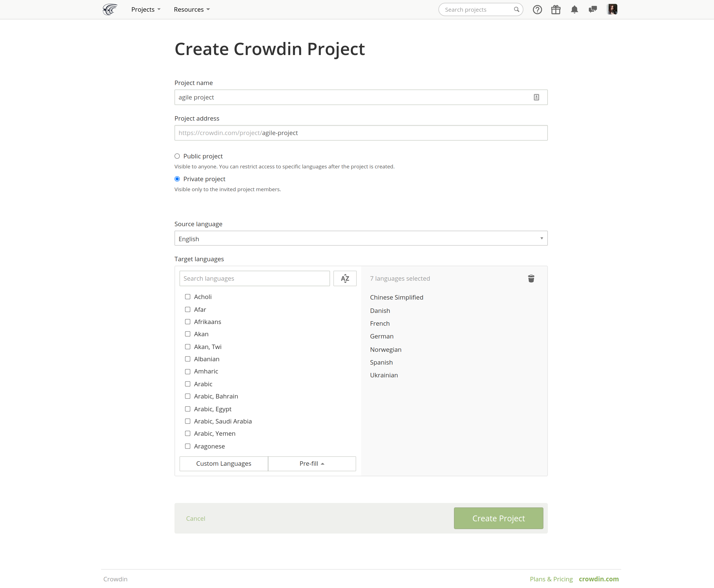The width and height of the screenshot is (714, 588).
Task: Check the Afrikaans language checkbox
Action: 188,322
